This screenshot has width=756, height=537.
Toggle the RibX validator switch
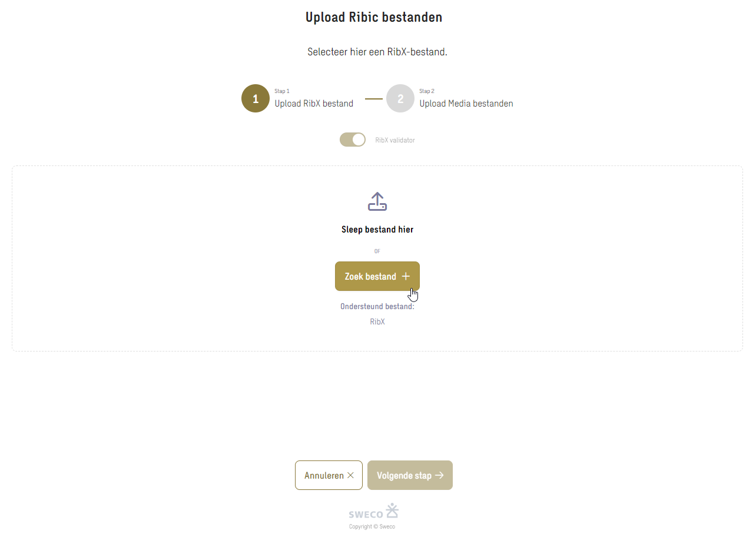point(353,140)
